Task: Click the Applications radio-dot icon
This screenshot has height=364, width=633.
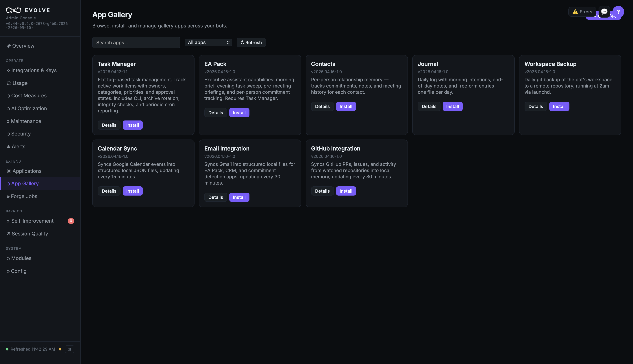Action: (9, 171)
